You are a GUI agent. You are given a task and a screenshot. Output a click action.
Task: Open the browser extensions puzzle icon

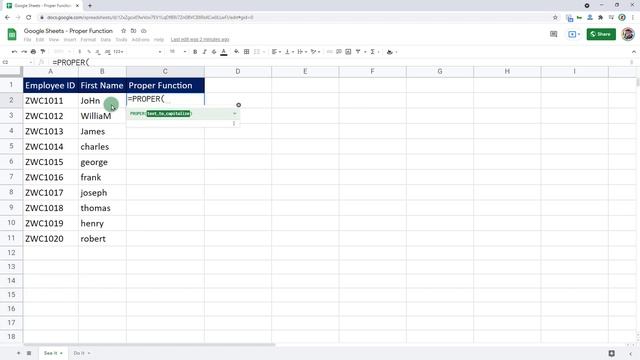[x=600, y=18]
